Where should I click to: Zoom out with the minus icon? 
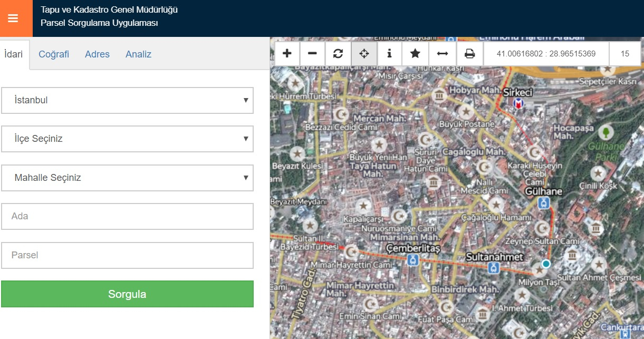pyautogui.click(x=312, y=54)
